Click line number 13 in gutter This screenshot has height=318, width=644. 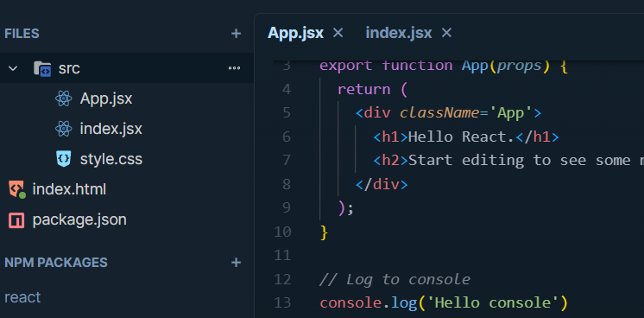282,302
